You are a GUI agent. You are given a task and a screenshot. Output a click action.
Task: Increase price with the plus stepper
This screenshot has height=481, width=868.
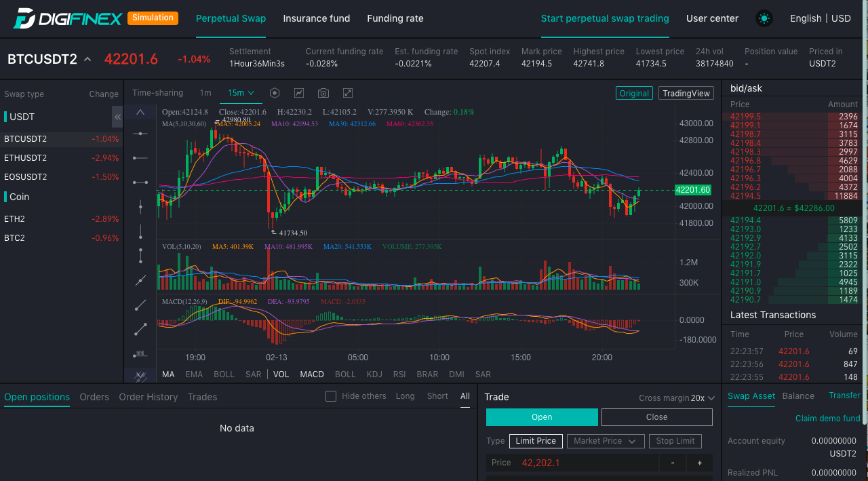pyautogui.click(x=699, y=463)
